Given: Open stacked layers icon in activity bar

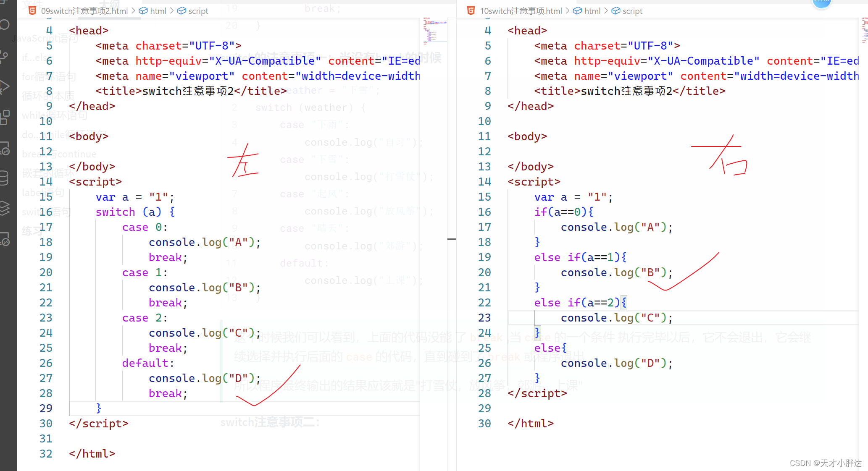Looking at the screenshot, I should 5,208.
